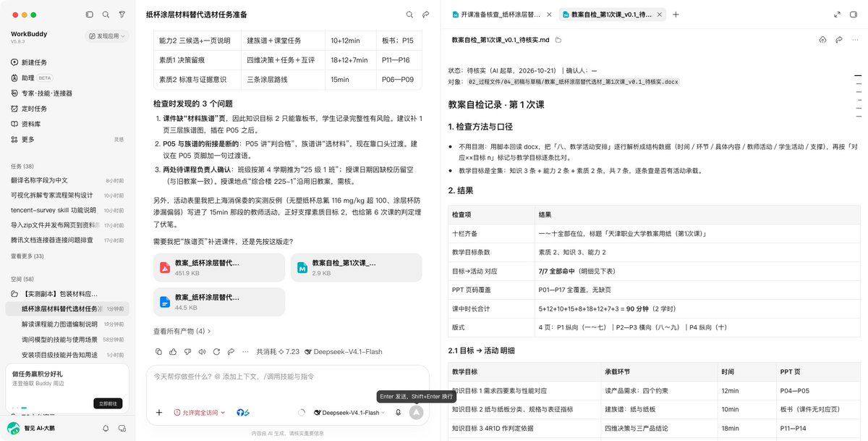Open 允许完全访问 permission dropdown
The height and width of the screenshot is (441, 868).
tap(200, 412)
